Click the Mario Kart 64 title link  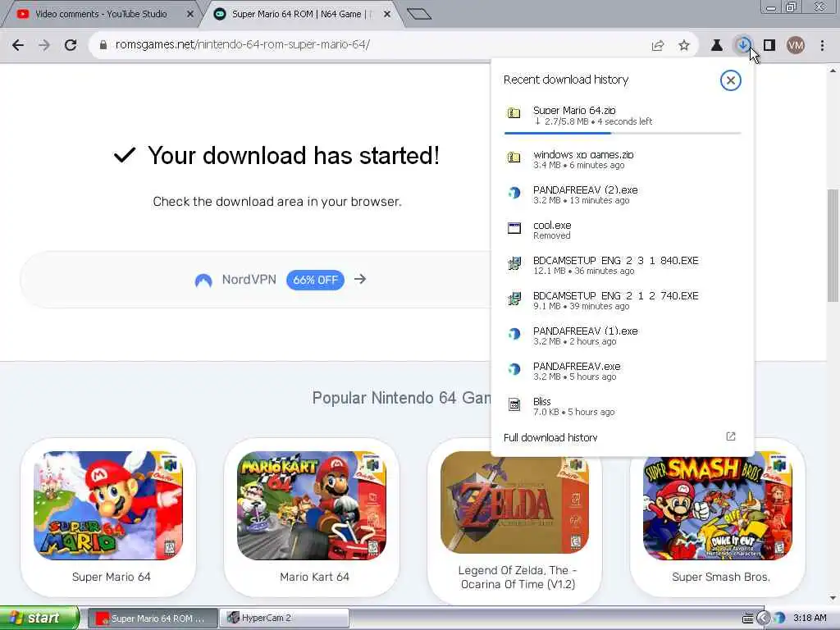click(x=314, y=577)
